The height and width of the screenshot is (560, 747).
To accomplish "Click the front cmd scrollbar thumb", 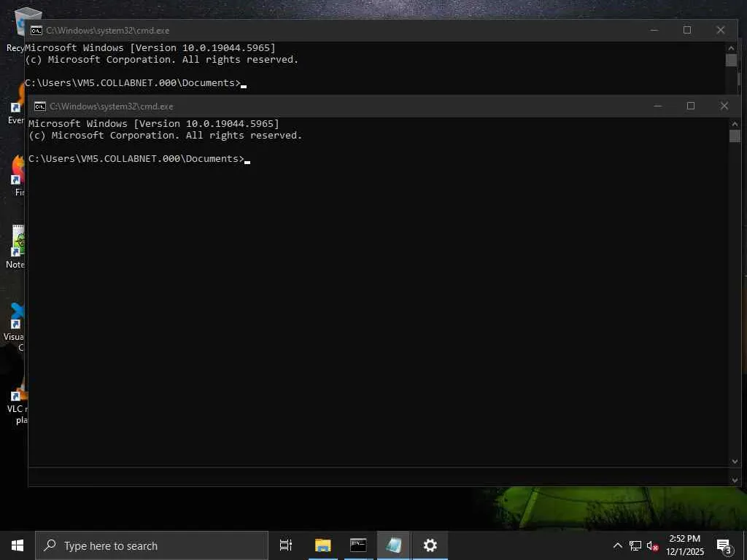I will click(735, 136).
